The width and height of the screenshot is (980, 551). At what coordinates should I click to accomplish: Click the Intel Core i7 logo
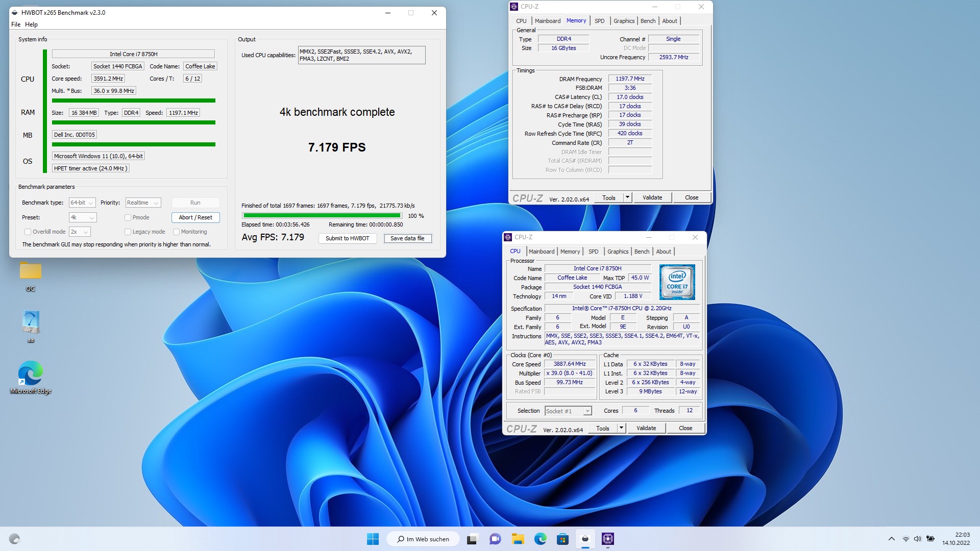pos(677,282)
